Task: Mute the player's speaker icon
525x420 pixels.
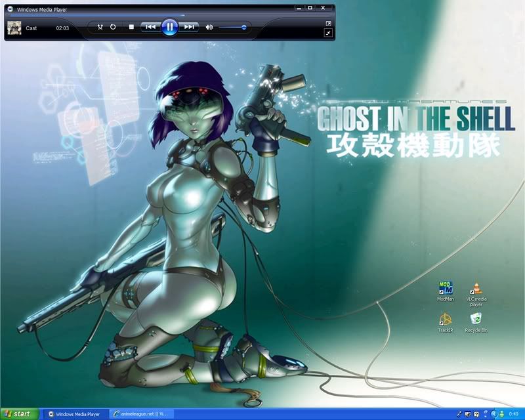Action: 209,28
